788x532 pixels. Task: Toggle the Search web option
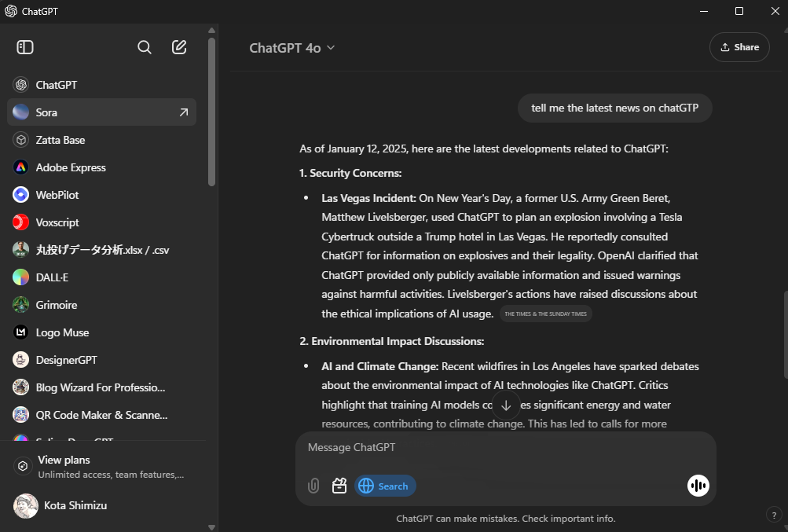point(385,486)
